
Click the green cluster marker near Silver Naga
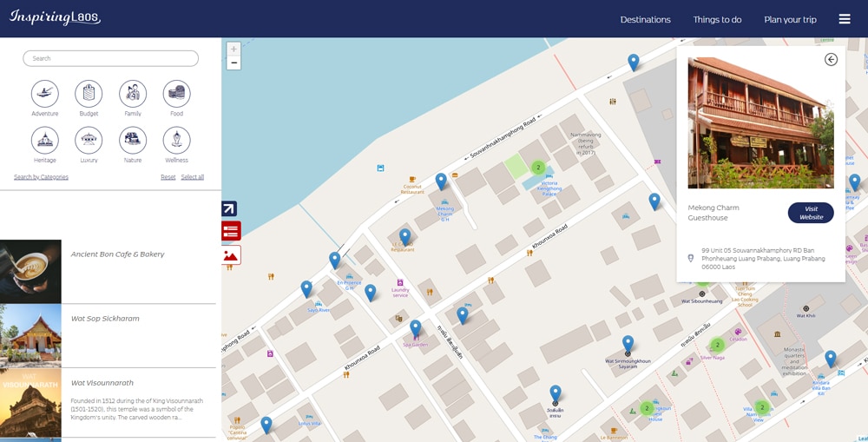click(717, 345)
